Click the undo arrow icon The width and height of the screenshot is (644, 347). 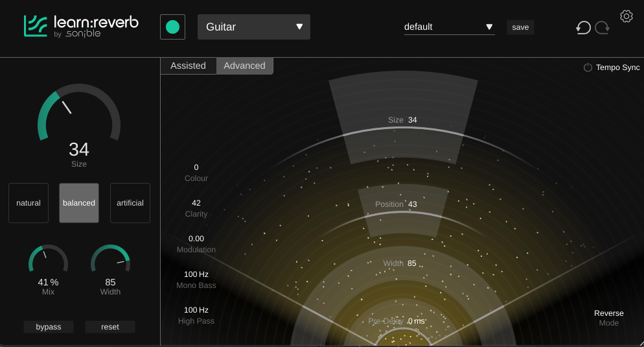tap(583, 27)
